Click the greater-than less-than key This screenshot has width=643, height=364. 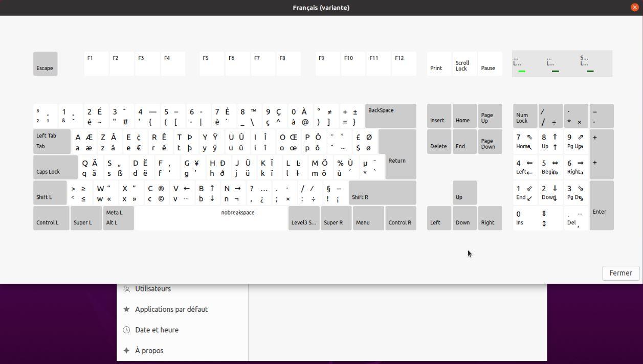[80, 193]
